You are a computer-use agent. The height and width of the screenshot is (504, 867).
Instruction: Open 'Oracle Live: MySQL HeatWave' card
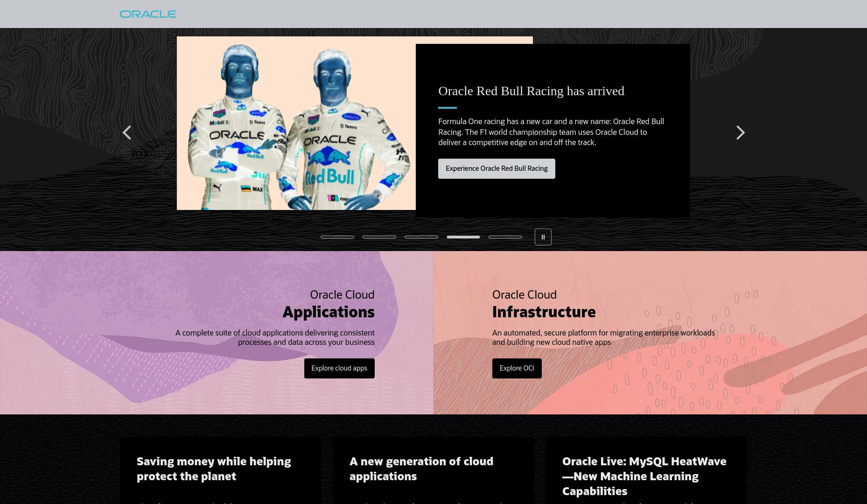646,470
